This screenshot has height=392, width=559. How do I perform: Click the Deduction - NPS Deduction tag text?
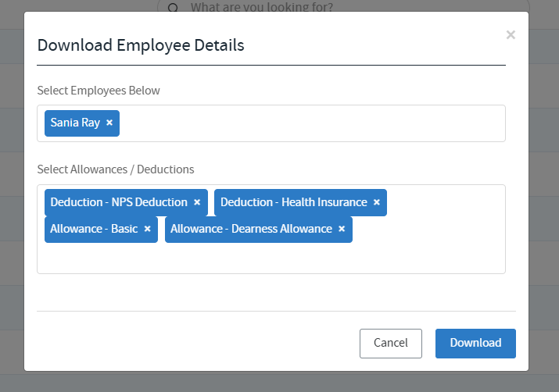[x=119, y=202]
